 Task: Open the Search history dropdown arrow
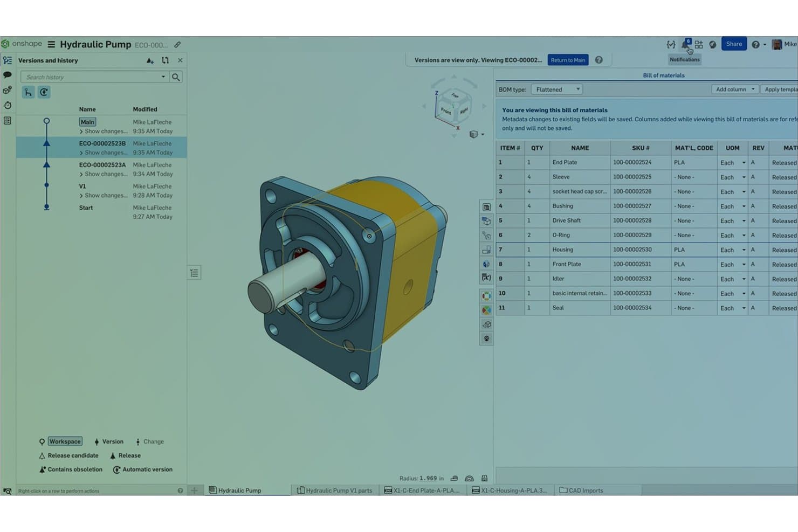point(163,77)
